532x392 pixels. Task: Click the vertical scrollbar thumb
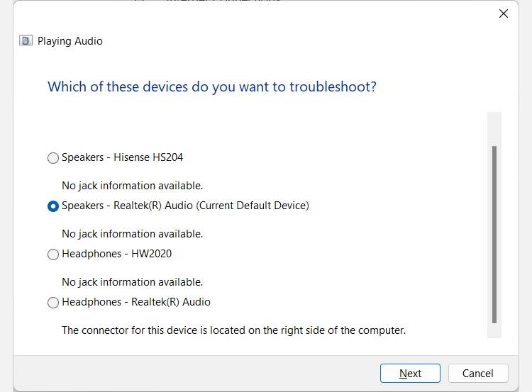pos(494,234)
